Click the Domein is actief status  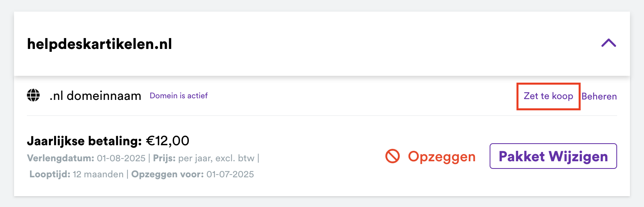click(x=178, y=96)
